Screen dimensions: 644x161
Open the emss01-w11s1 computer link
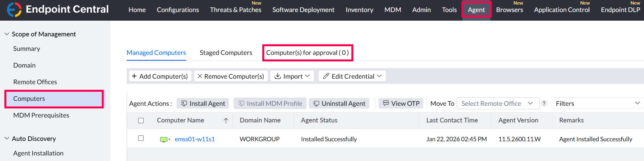[x=195, y=139]
